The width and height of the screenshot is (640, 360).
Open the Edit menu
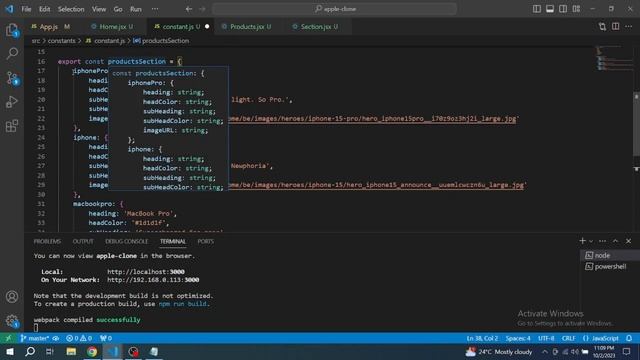click(x=44, y=9)
